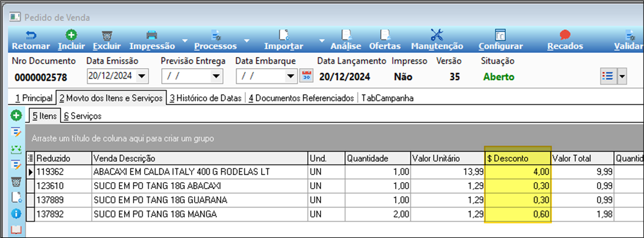Click the 9,99 total value cell
This screenshot has width=644, height=238.
(x=582, y=172)
